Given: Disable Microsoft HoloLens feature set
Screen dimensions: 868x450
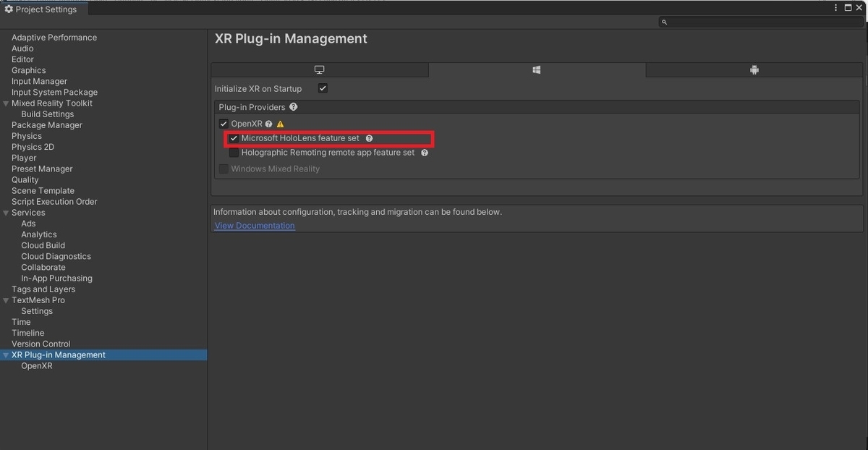Looking at the screenshot, I should (x=234, y=138).
